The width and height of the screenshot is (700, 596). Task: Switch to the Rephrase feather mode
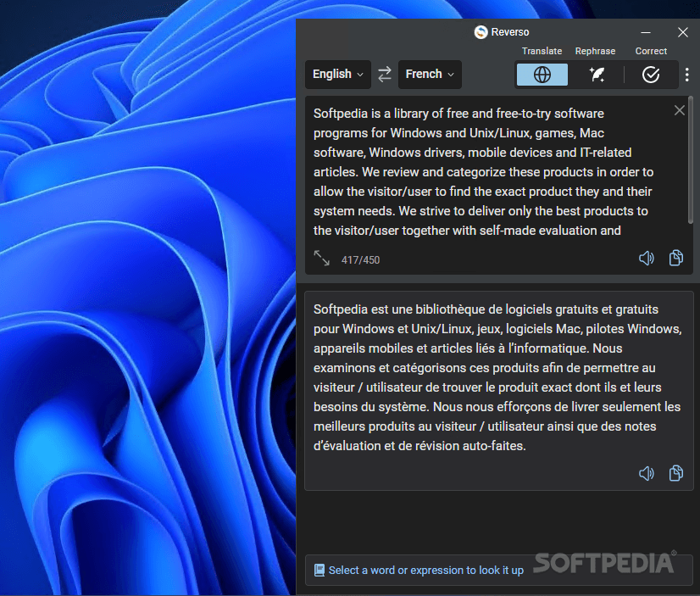click(x=597, y=75)
